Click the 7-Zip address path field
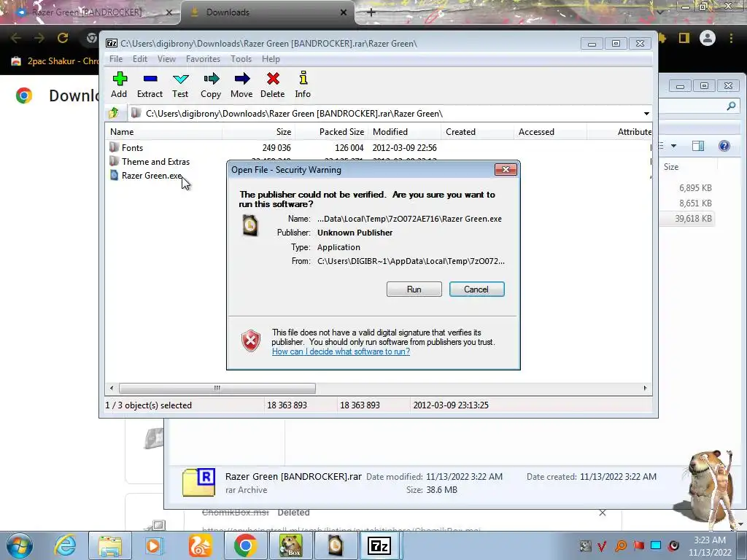747x560 pixels. click(384, 113)
